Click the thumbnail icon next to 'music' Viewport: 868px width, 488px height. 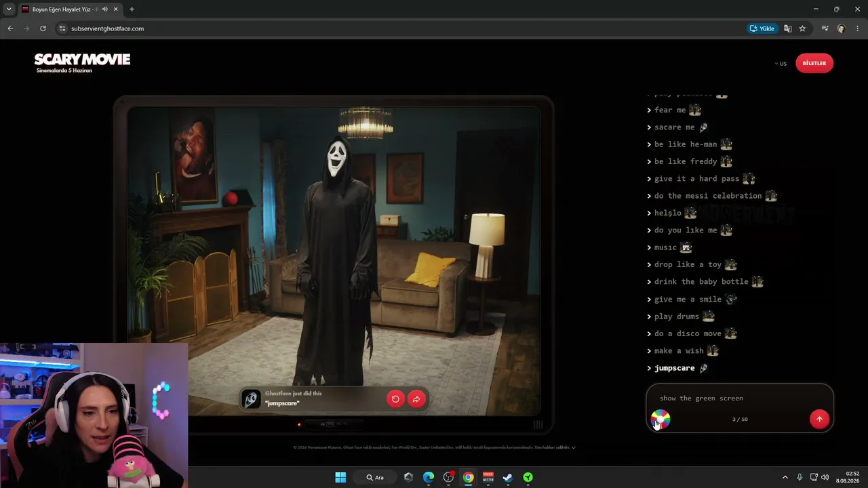(x=686, y=247)
